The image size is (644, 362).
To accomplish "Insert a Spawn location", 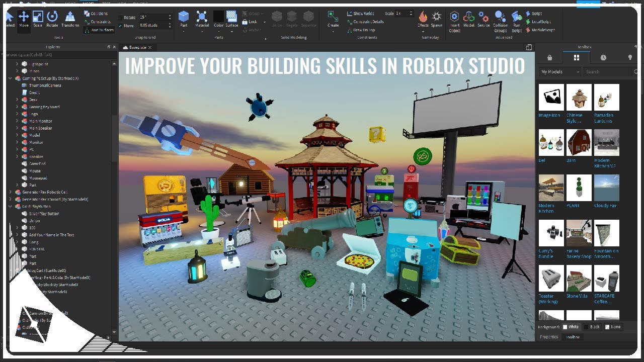I will [x=437, y=20].
